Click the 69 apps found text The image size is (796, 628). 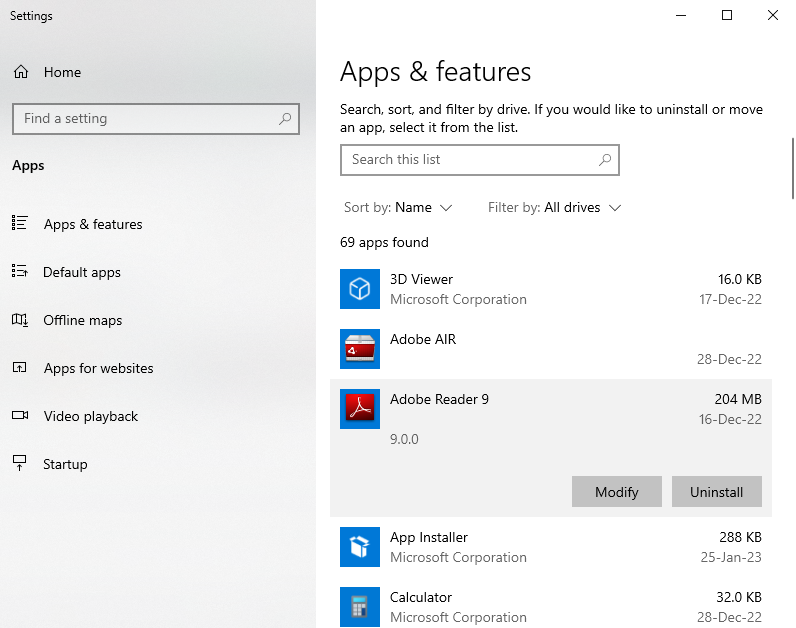384,242
